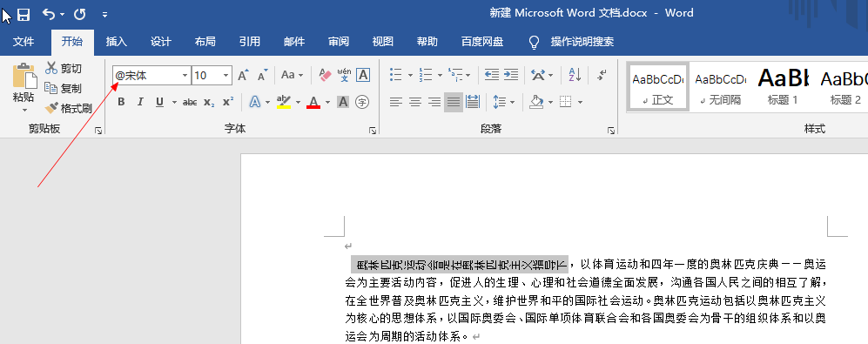The image size is (868, 344).
Task: Cut the selection with 剪切
Action: pyautogui.click(x=64, y=68)
